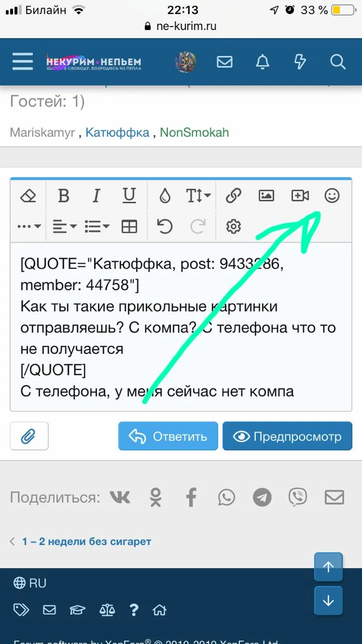This screenshot has width=362, height=644.
Task: Open the footer graduation cap icon
Action: click(77, 610)
